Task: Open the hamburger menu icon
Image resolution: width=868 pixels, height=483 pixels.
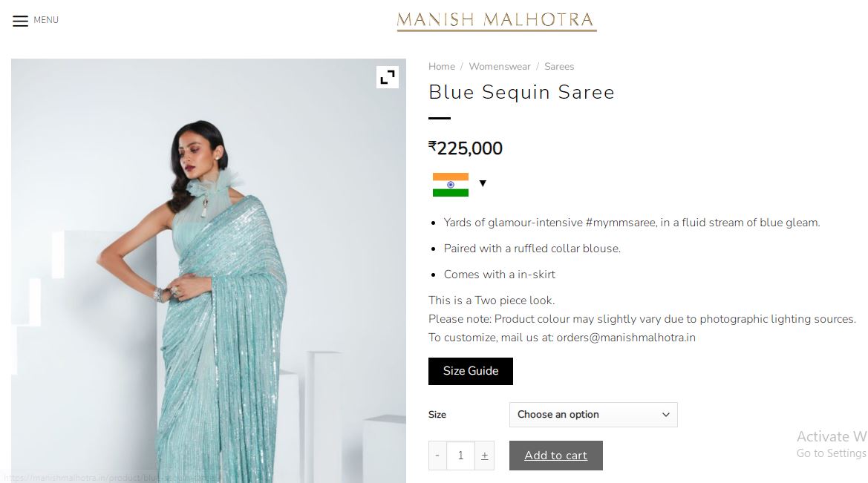Action: coord(21,21)
